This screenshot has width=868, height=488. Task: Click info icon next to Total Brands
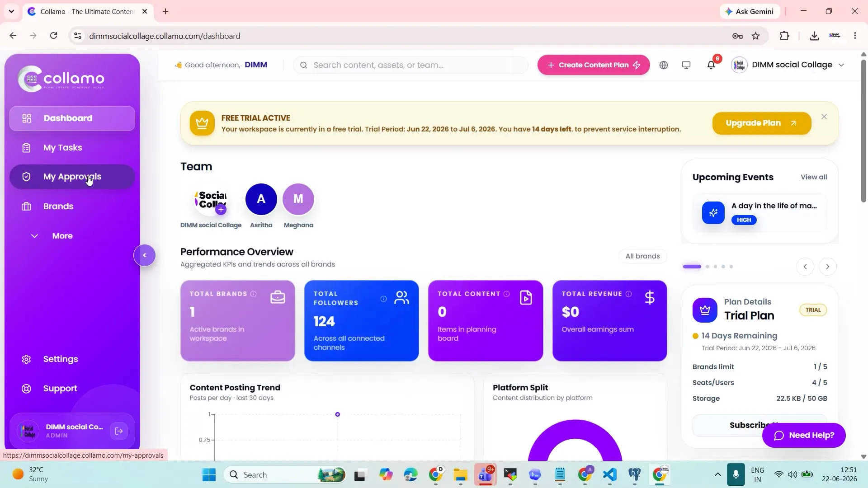pos(253,294)
